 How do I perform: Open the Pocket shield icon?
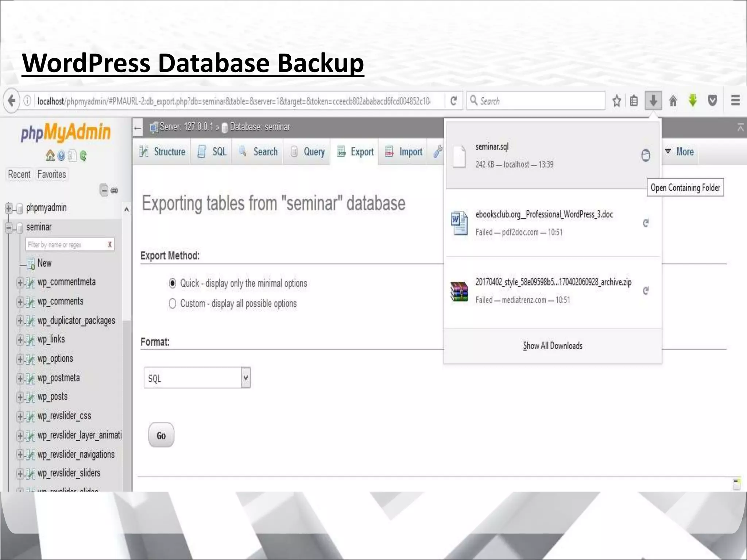(712, 101)
